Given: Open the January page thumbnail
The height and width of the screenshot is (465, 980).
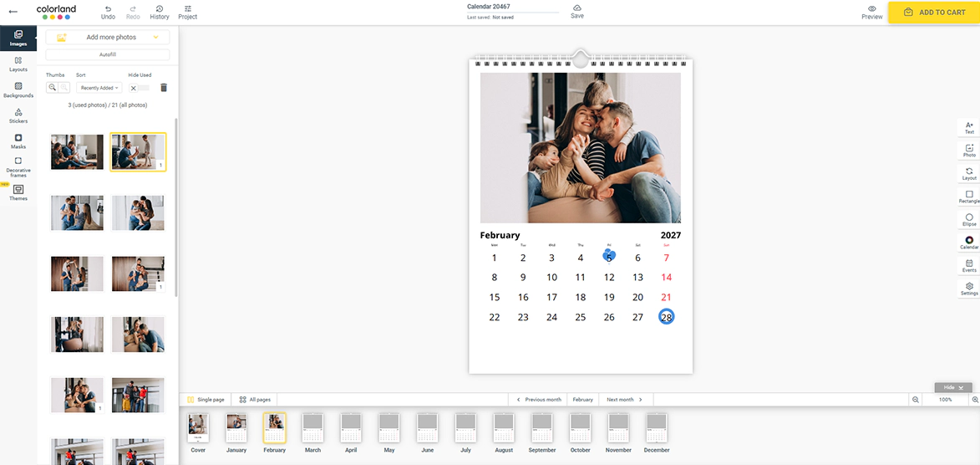Looking at the screenshot, I should [x=236, y=429].
